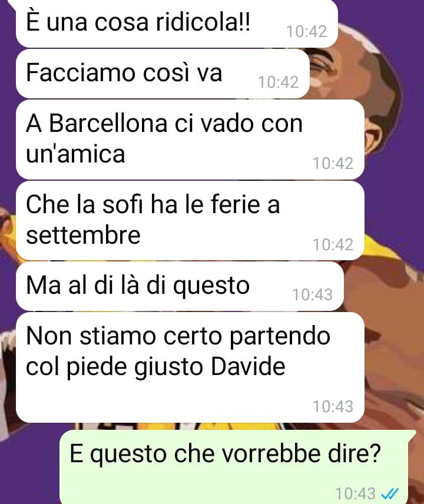Screen dimensions: 424x504
Task: Tap the "Non stiamo certo partendo col piede giusto" message
Action: [190, 367]
